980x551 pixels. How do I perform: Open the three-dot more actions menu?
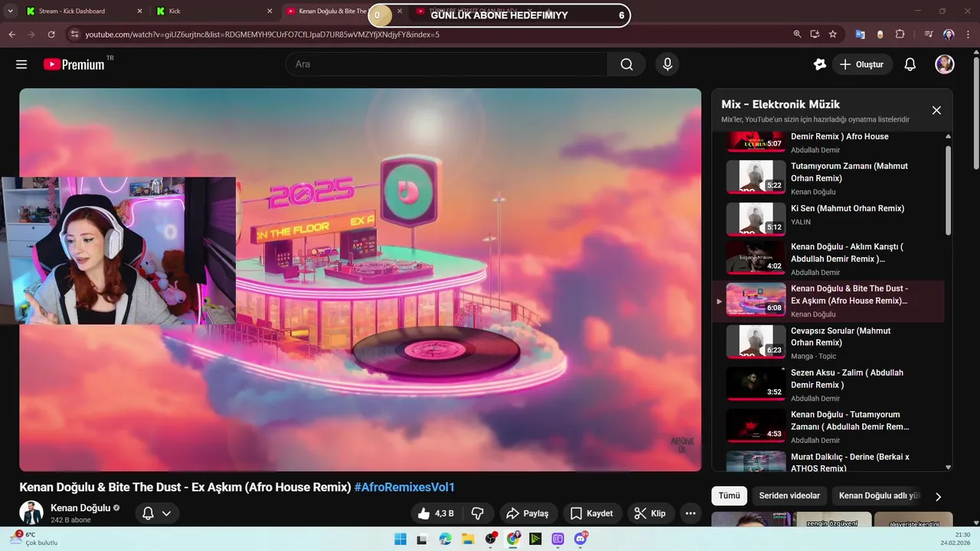click(690, 514)
